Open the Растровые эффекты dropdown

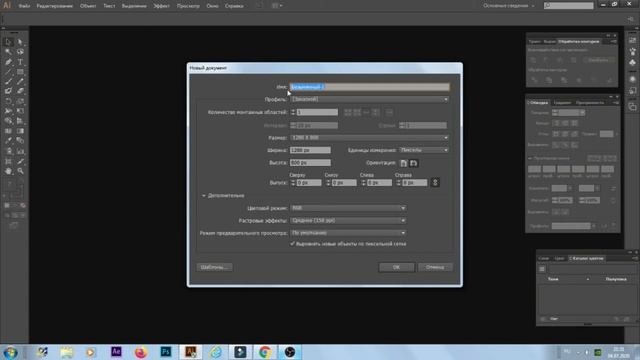point(348,220)
